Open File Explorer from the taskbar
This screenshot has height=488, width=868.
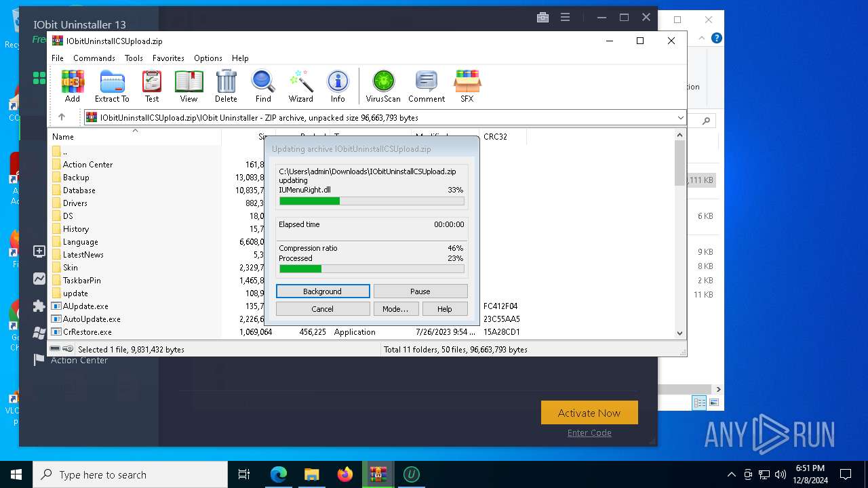[x=311, y=474]
